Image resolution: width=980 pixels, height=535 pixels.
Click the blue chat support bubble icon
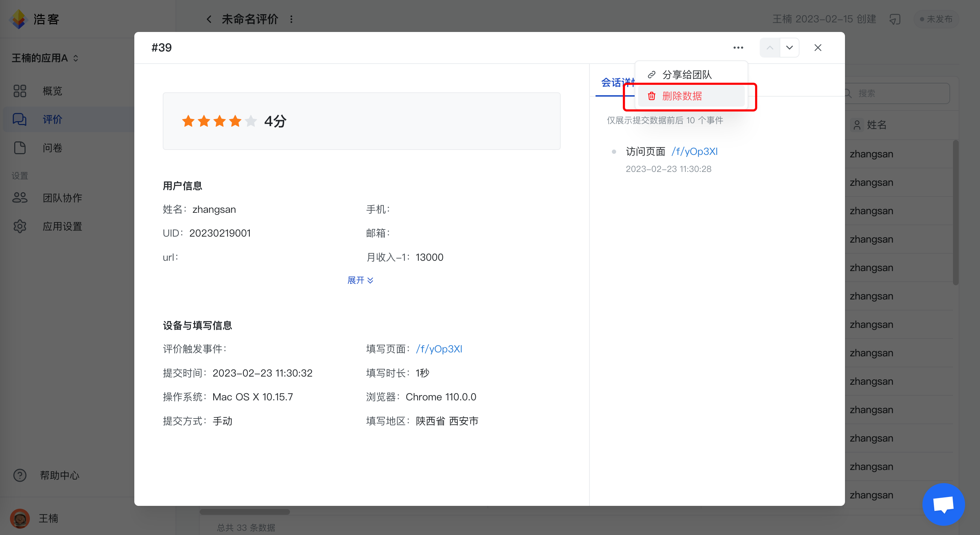click(x=943, y=504)
